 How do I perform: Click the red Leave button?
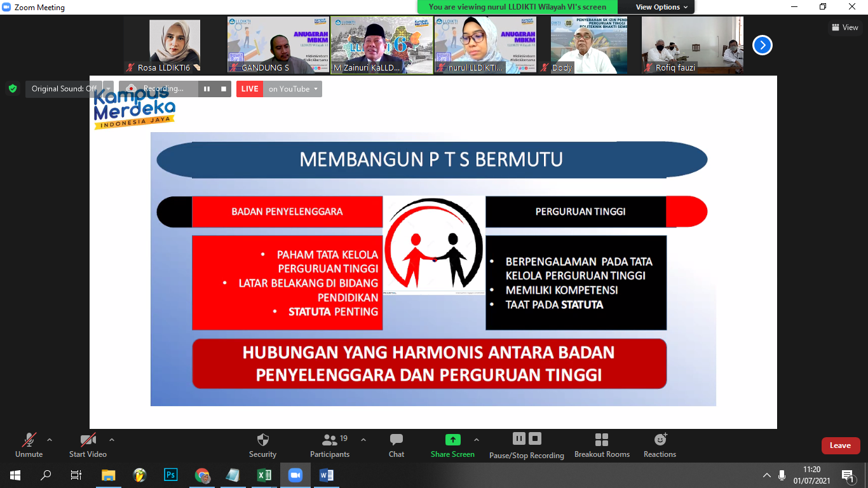840,445
